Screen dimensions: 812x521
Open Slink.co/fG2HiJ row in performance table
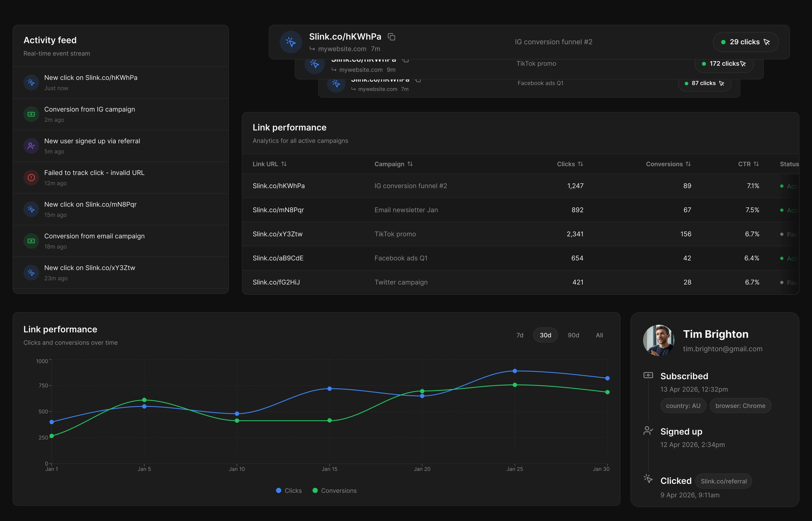click(x=520, y=282)
